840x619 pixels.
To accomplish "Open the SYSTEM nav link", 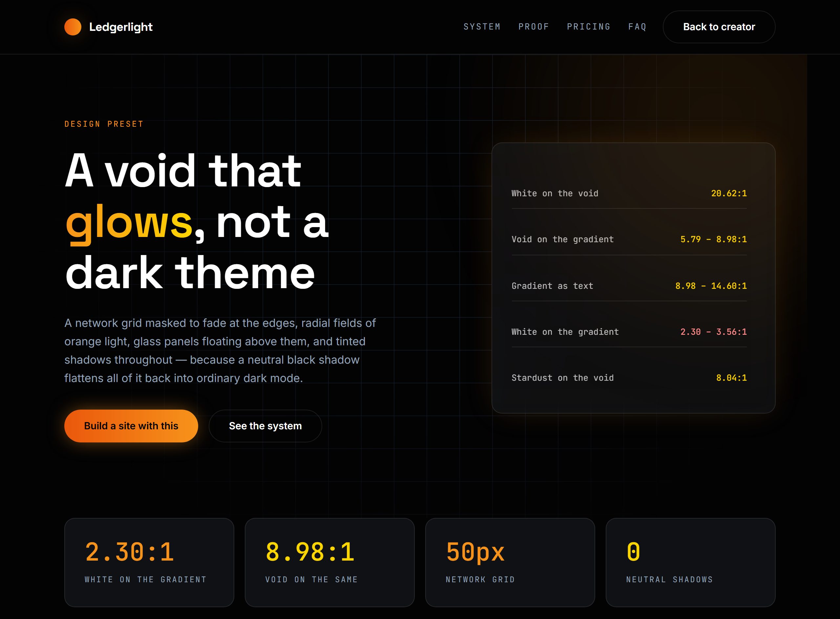I will tap(482, 27).
